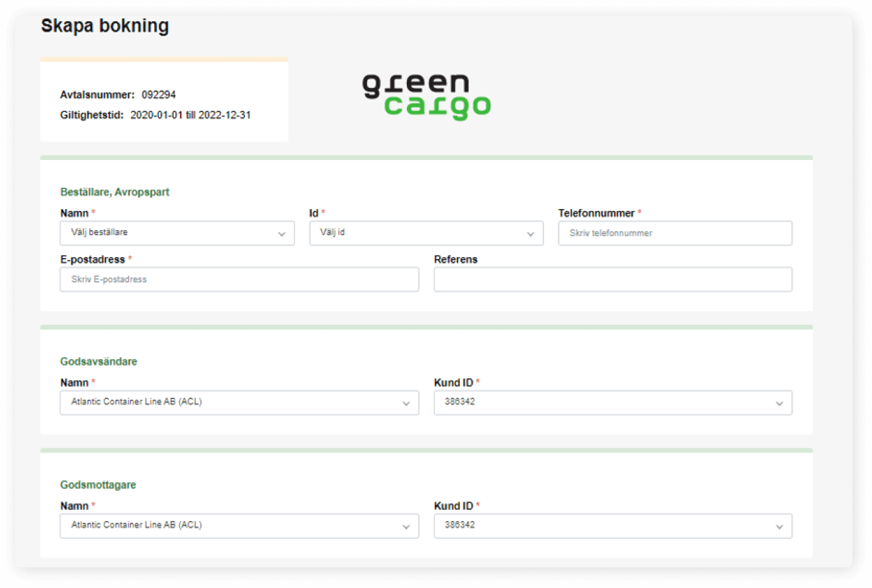
Task: Open the Godsavsändare Kund ID dropdown
Action: (613, 402)
